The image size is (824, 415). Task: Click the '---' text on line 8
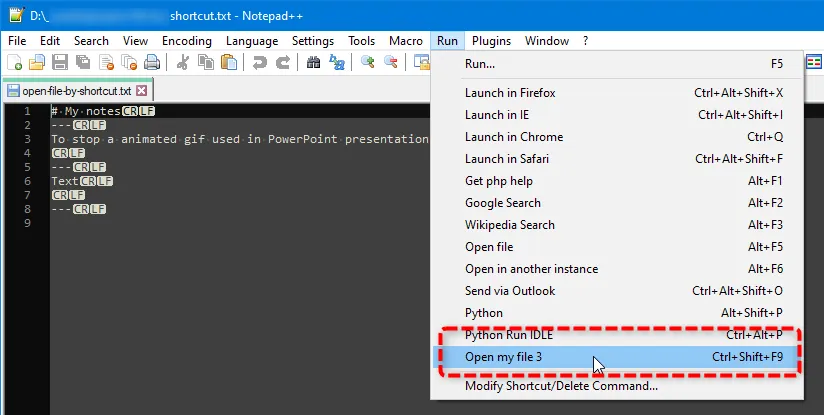pyautogui.click(x=61, y=209)
